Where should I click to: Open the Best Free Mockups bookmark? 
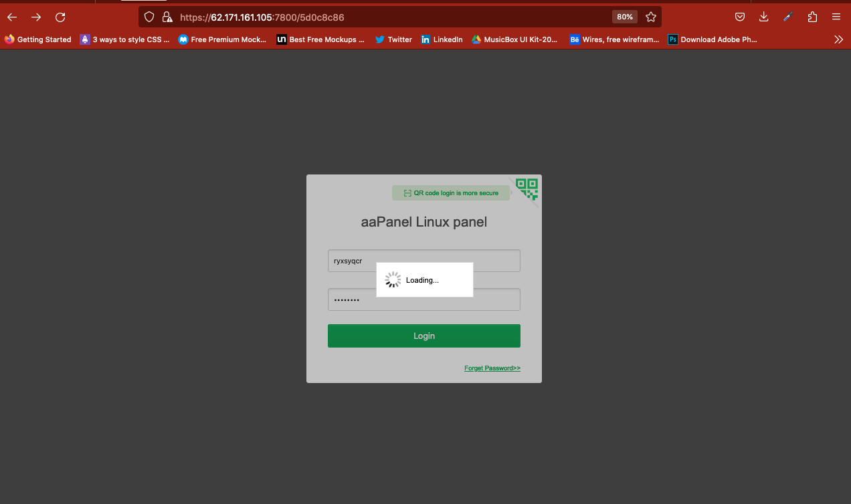tap(321, 39)
